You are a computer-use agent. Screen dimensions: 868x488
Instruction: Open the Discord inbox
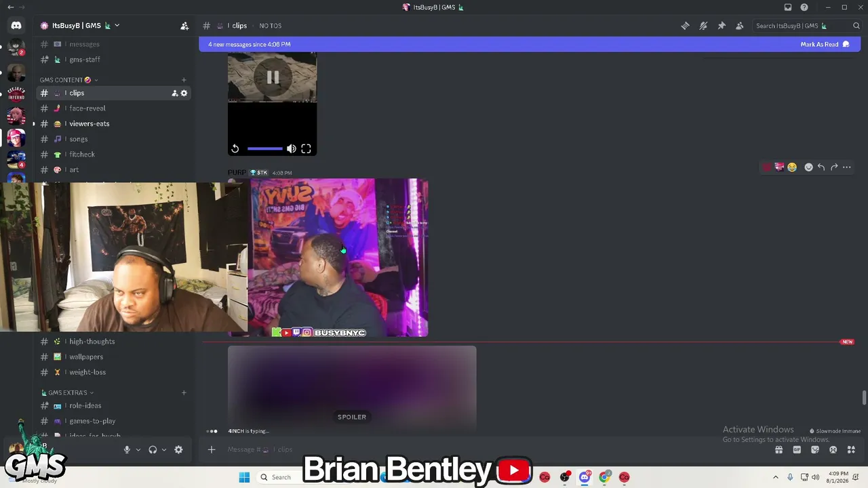788,7
